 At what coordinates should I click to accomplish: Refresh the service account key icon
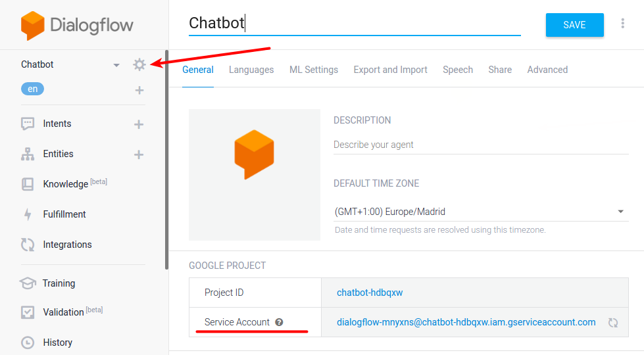613,323
